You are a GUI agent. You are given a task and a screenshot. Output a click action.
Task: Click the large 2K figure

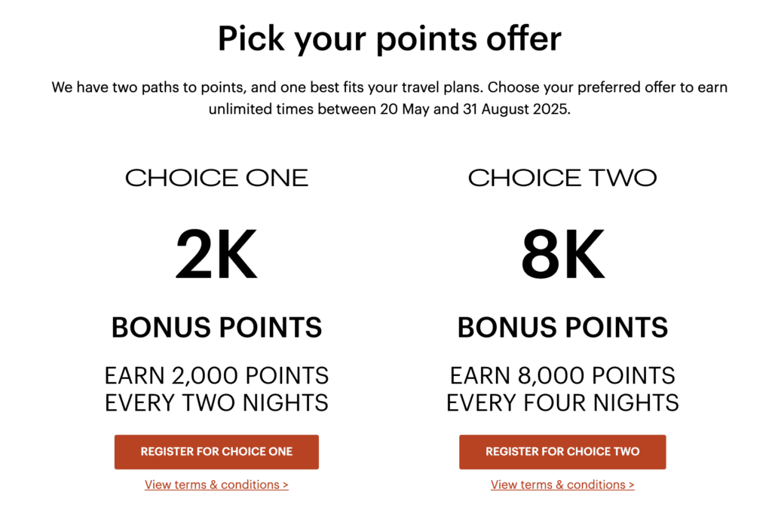216,255
